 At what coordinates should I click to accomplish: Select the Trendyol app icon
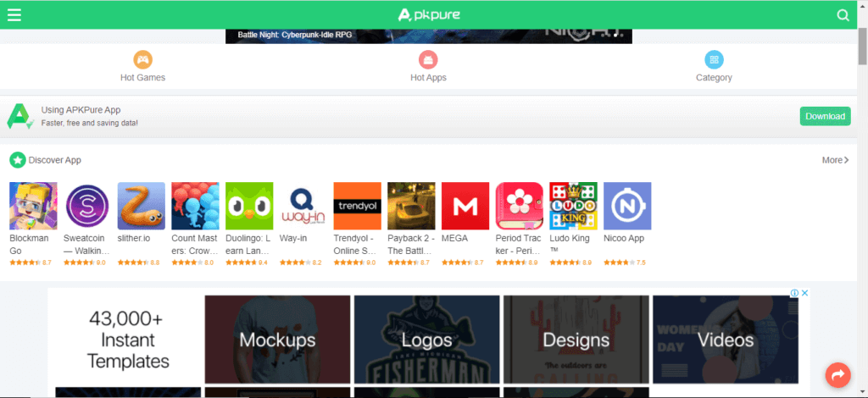[x=358, y=206]
